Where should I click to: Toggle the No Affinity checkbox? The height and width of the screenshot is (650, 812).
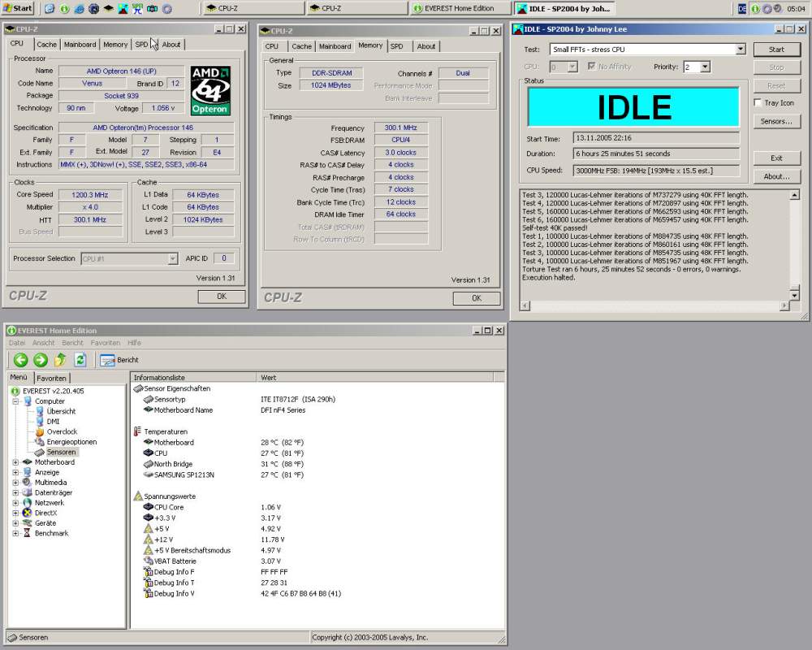[591, 67]
